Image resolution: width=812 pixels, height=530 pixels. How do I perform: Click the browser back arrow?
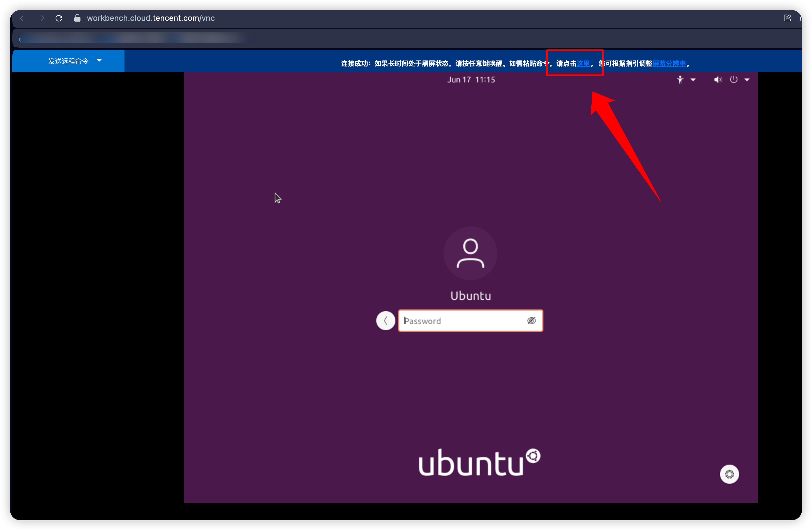pyautogui.click(x=22, y=18)
